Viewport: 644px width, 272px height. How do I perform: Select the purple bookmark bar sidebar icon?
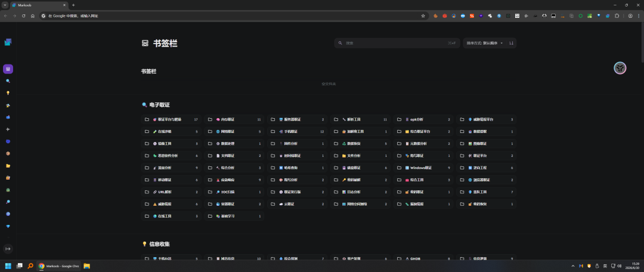click(x=8, y=69)
